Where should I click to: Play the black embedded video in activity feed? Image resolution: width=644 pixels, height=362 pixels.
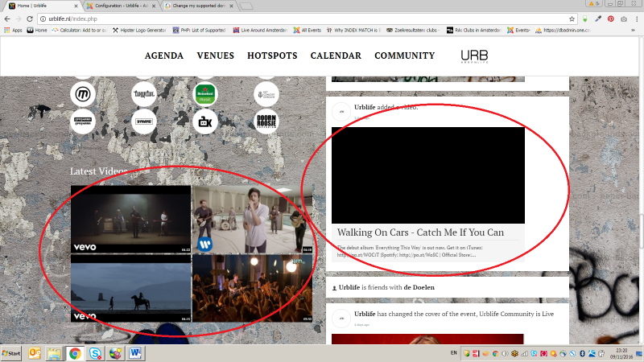(x=428, y=175)
